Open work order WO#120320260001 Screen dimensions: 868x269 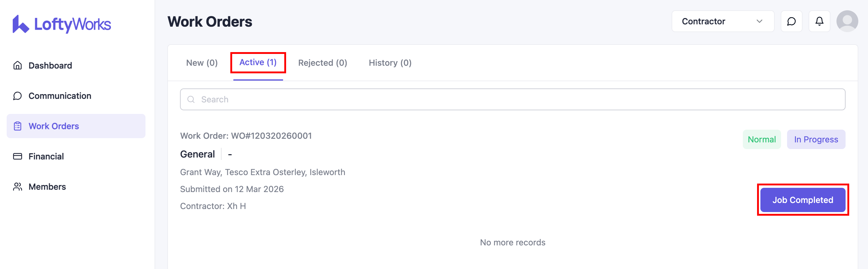(246, 136)
